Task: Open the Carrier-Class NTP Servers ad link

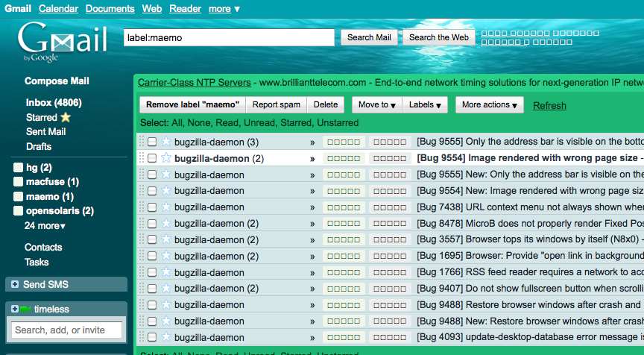Action: pos(195,83)
